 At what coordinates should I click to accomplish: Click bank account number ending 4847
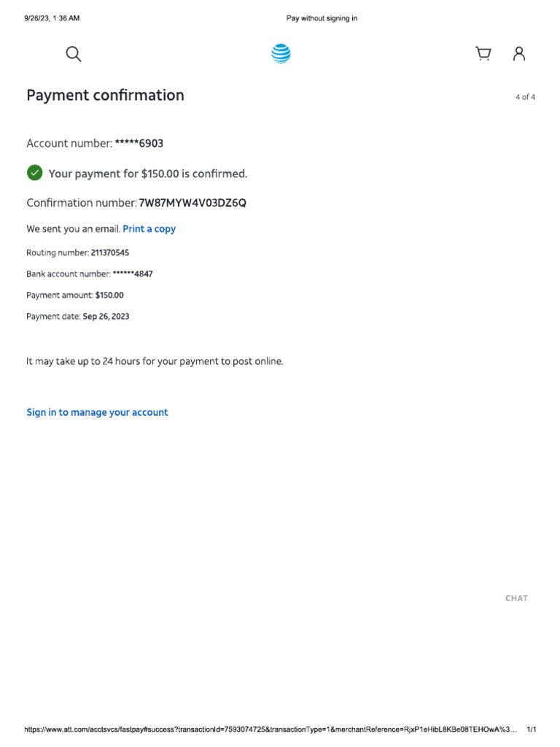point(133,274)
